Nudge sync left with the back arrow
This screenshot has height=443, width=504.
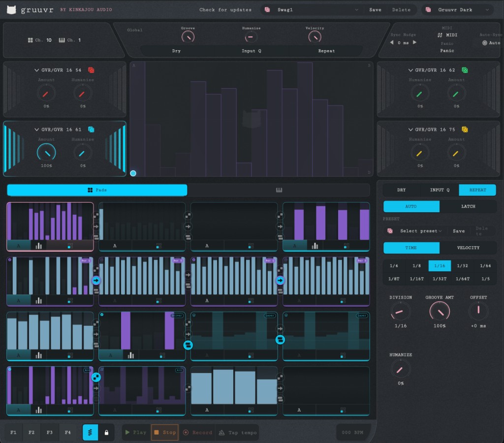coord(391,42)
